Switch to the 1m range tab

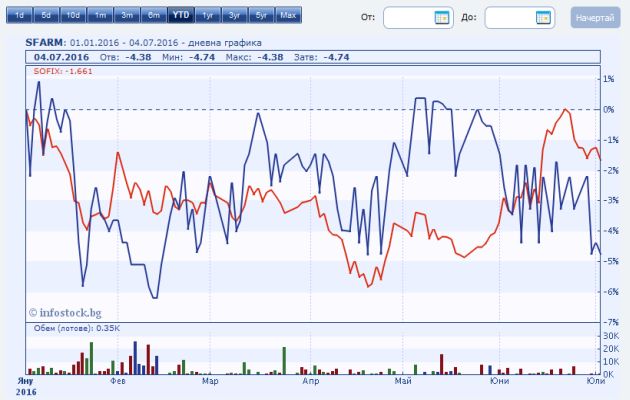coord(100,15)
